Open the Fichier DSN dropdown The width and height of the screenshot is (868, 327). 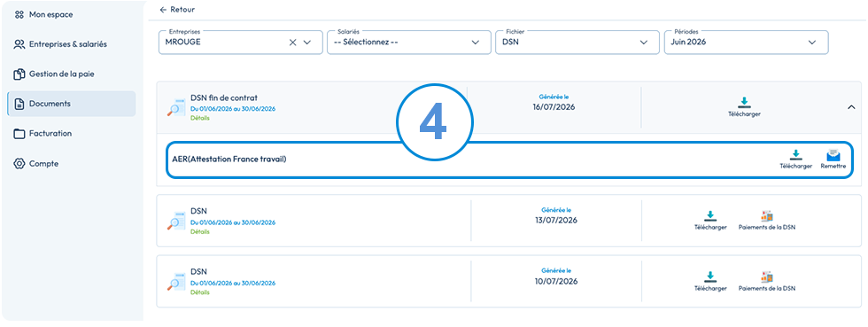pyautogui.click(x=577, y=43)
